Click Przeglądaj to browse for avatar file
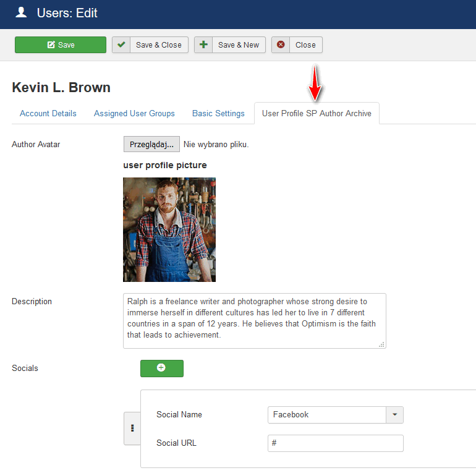This screenshot has height=473, width=476. 151,145
